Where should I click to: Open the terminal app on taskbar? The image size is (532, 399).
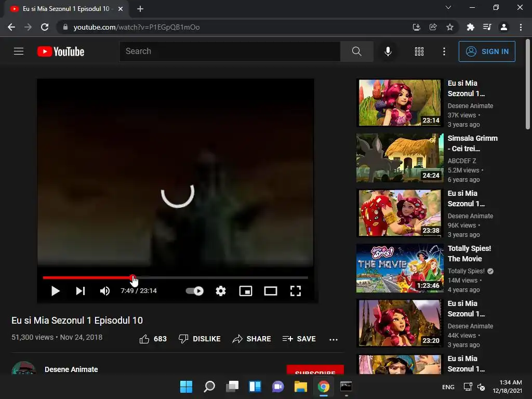tap(346, 387)
